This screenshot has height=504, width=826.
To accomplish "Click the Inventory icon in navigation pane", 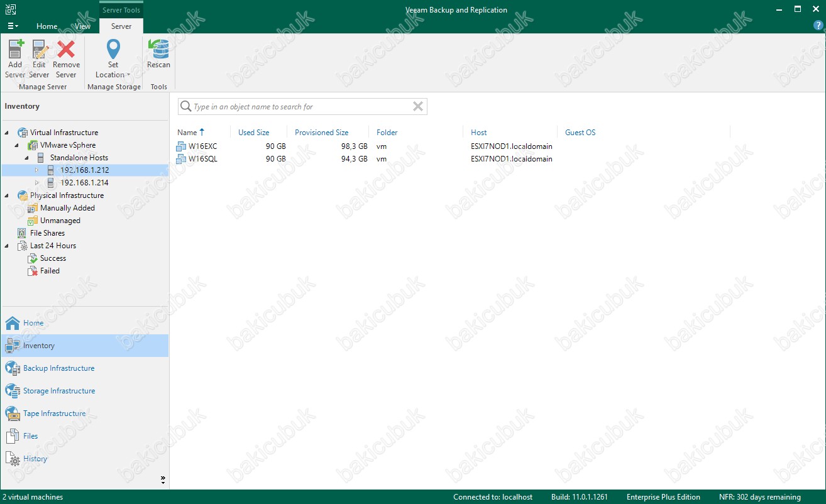I will click(13, 346).
